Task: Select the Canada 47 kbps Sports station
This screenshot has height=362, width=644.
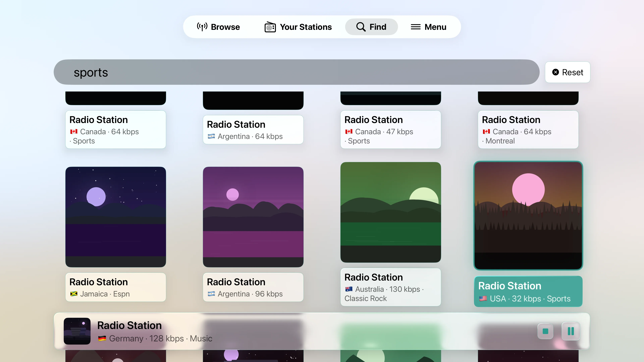Action: click(x=390, y=129)
